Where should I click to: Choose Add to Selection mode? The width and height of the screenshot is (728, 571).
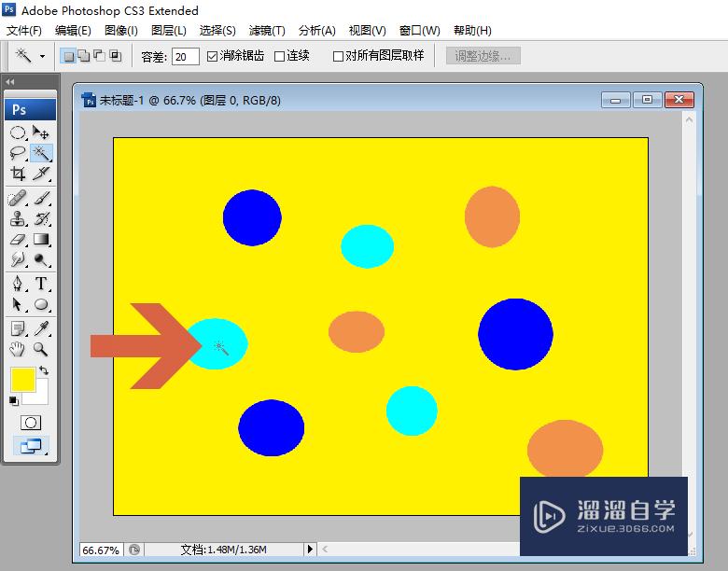(84, 56)
